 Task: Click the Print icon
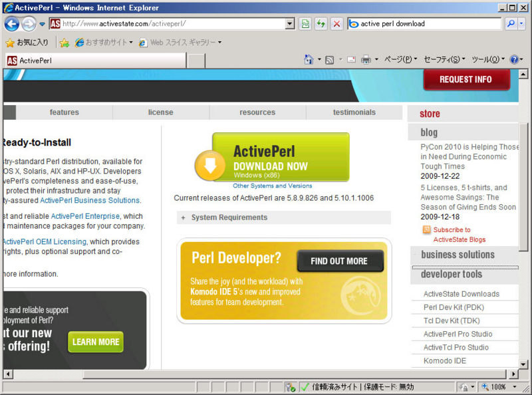[x=366, y=60]
